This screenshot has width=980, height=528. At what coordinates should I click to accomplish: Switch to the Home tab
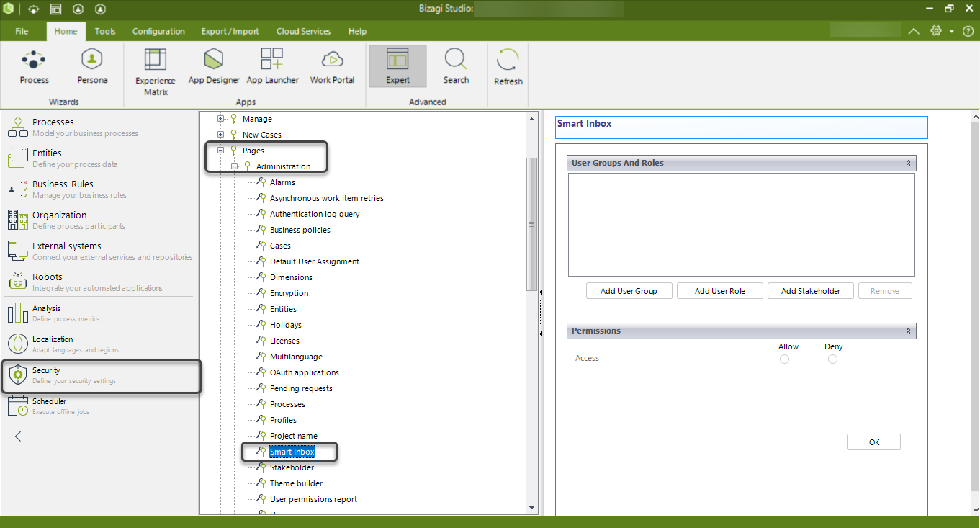[x=66, y=31]
